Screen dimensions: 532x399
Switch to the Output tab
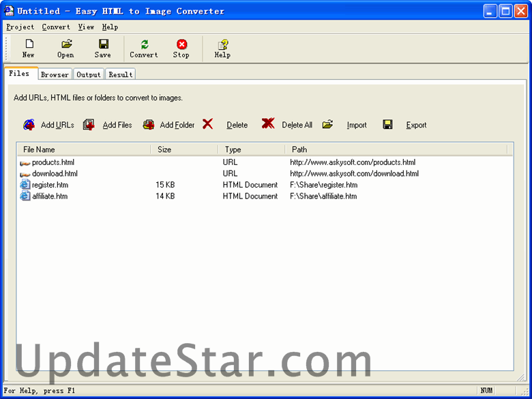pos(88,74)
